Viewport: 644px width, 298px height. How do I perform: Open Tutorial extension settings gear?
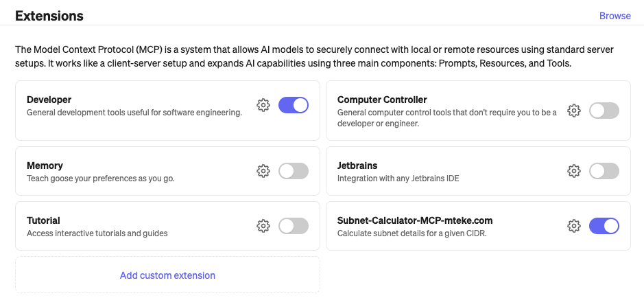[x=263, y=226]
